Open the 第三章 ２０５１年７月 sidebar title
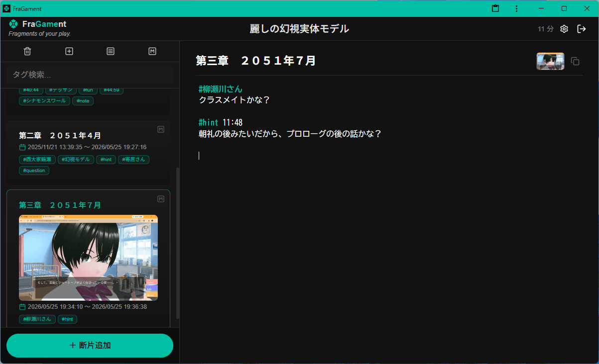 tap(60, 205)
